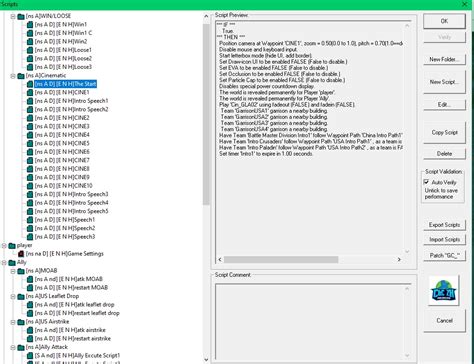The image size is (474, 364).
Task: Click the script icon beside Intro Speech5
Action: 30,211
